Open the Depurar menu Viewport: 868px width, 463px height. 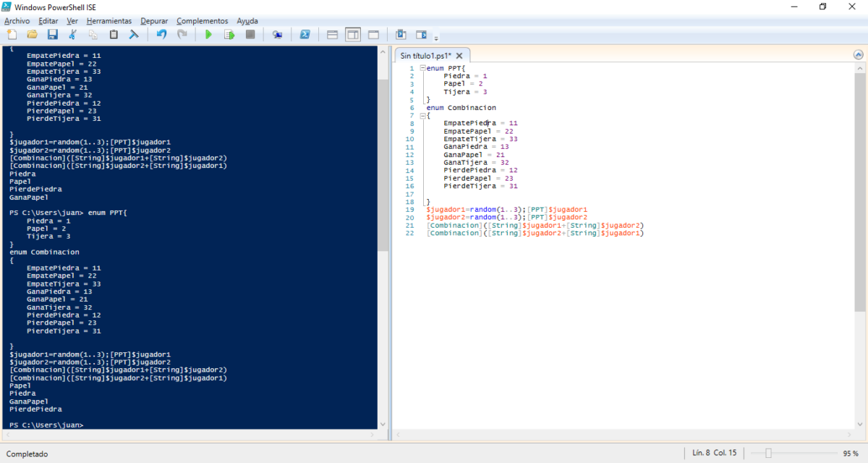pyautogui.click(x=154, y=20)
